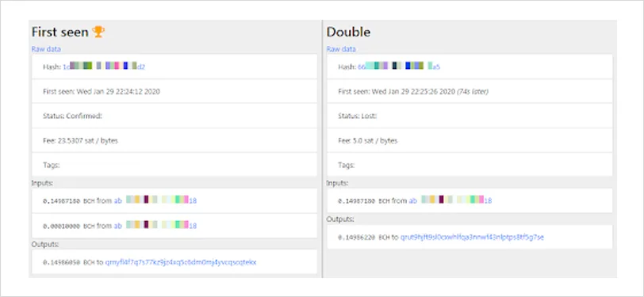Select the Tags row in First seen panel
644x297 pixels.
[174, 165]
